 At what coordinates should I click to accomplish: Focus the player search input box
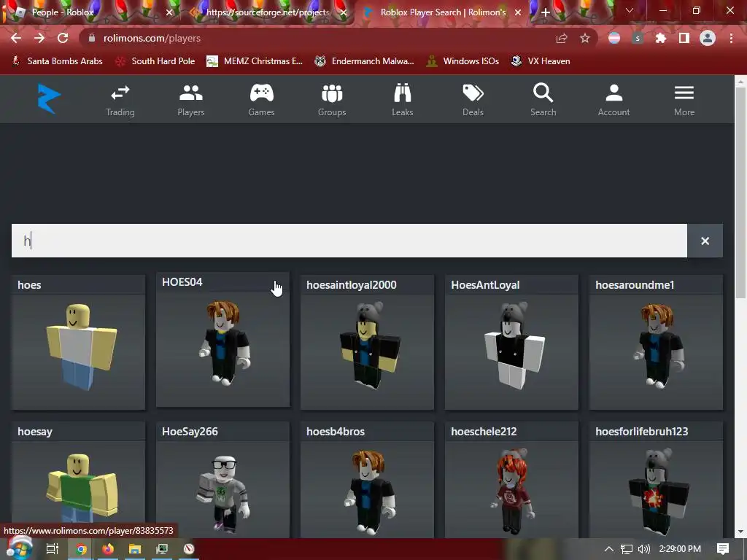tap(349, 241)
